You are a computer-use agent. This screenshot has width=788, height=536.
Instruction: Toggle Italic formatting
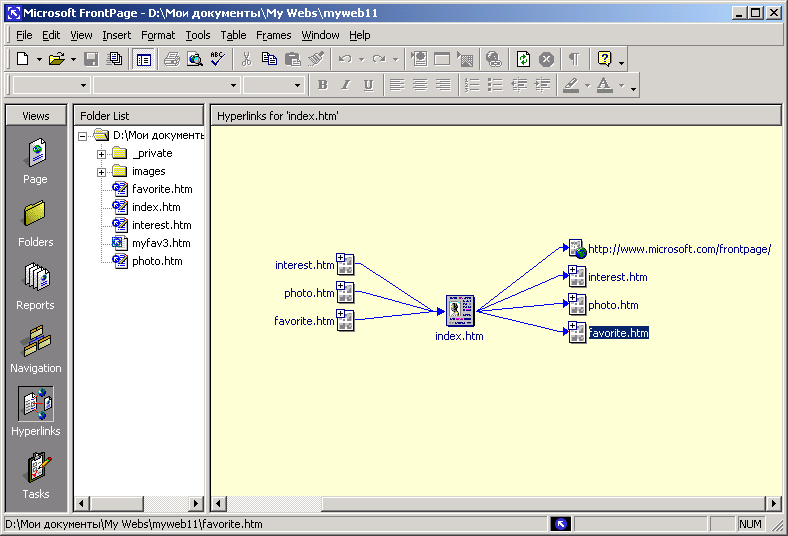coord(346,85)
